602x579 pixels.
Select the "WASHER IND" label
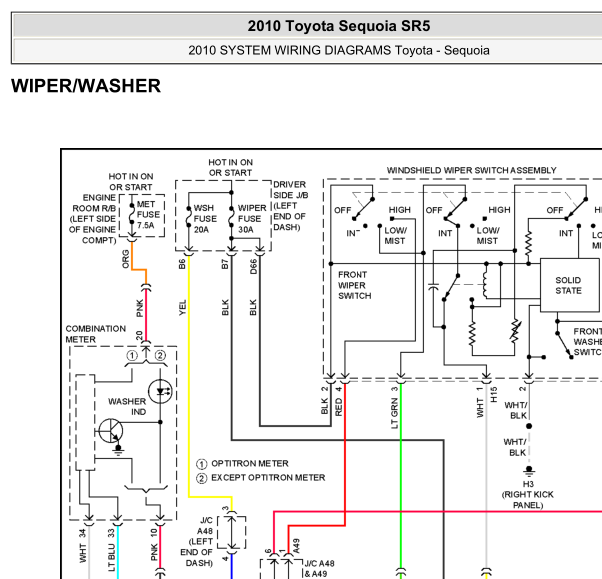click(127, 407)
